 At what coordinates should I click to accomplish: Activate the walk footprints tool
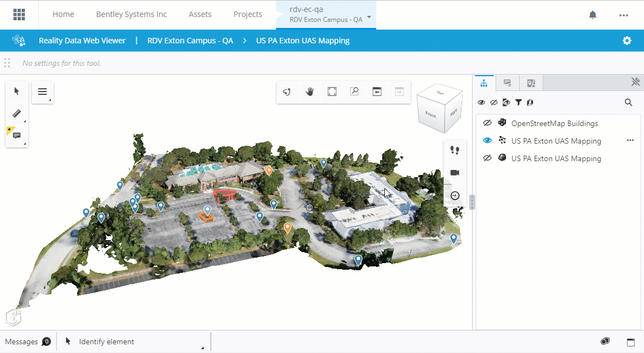coord(455,150)
